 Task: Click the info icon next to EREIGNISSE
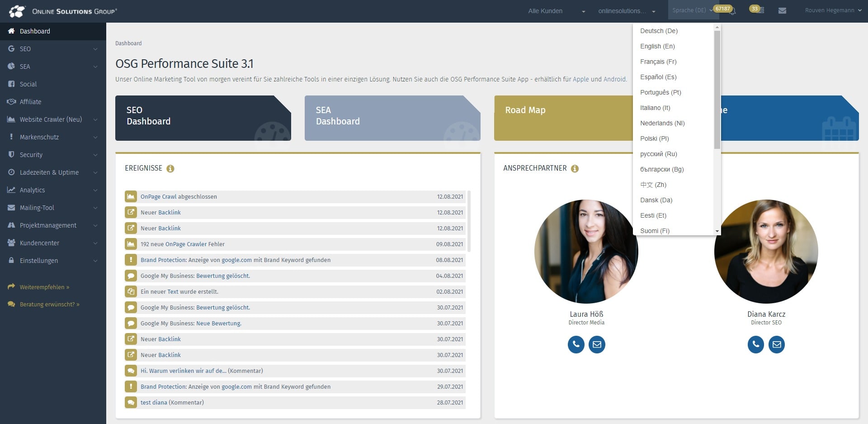[x=170, y=168]
